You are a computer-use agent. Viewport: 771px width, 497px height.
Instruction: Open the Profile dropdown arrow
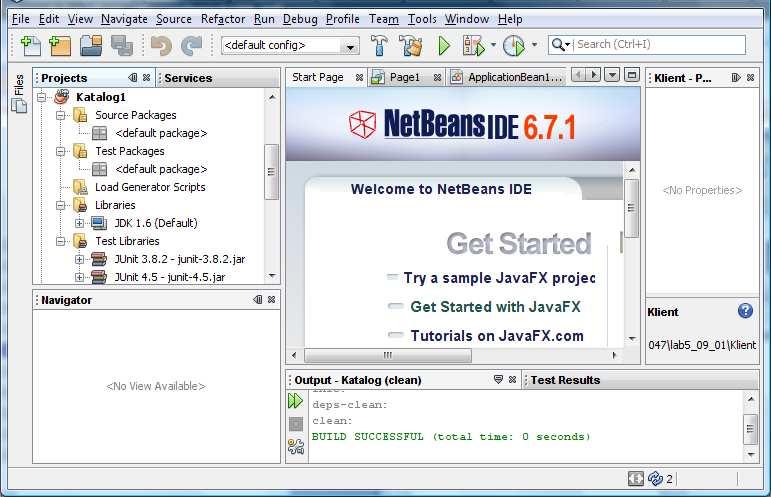(534, 45)
